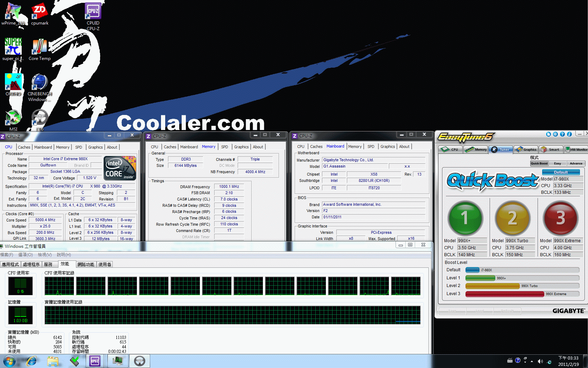Viewport: 588px width, 368px height.
Task: Open the EasyTune6 CPU tab
Action: pyautogui.click(x=451, y=149)
